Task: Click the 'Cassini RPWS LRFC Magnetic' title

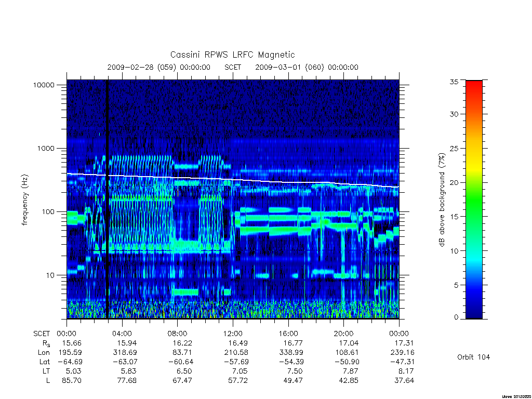Action: 232,55
